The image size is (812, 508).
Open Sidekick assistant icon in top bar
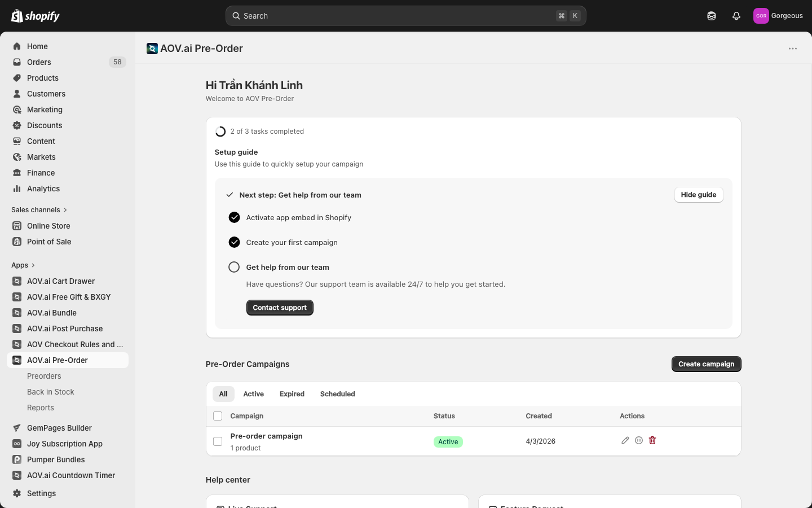click(712, 16)
